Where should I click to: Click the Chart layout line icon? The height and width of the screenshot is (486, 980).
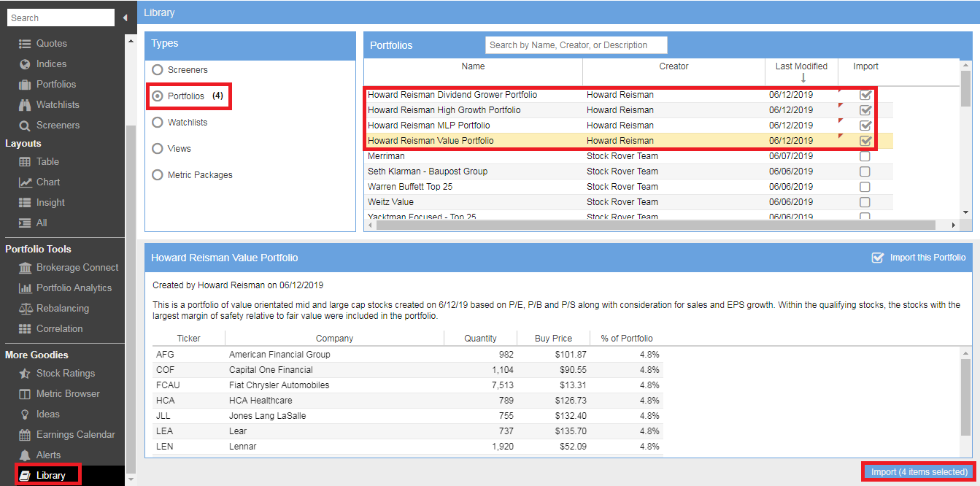tap(25, 182)
